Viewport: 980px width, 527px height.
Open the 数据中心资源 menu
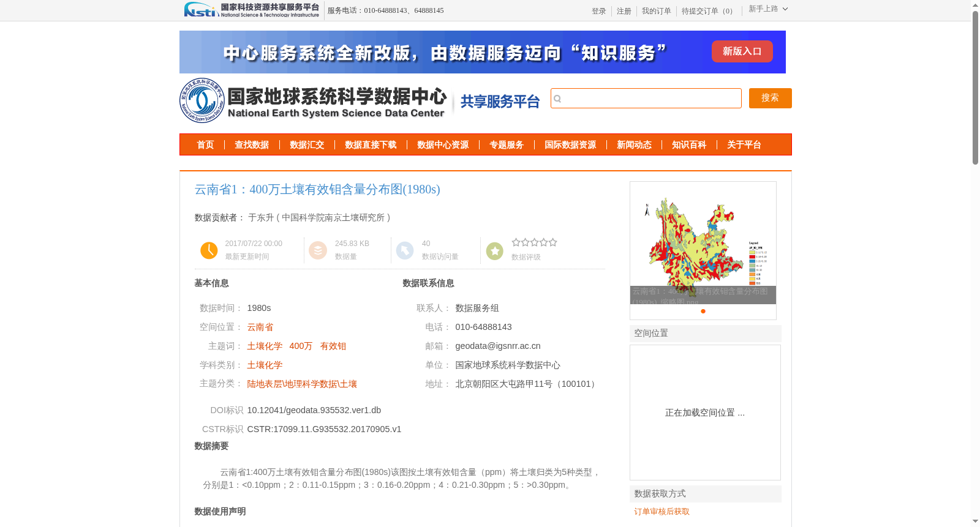pos(443,144)
